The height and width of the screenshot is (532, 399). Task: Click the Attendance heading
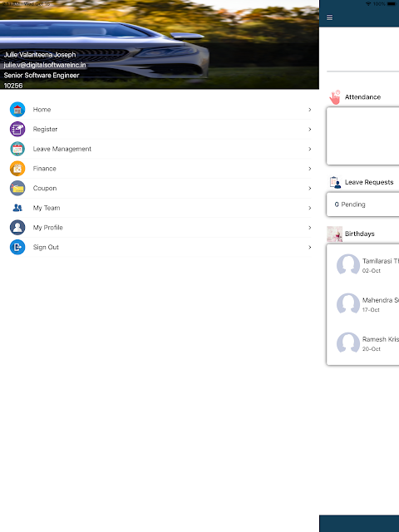362,97
